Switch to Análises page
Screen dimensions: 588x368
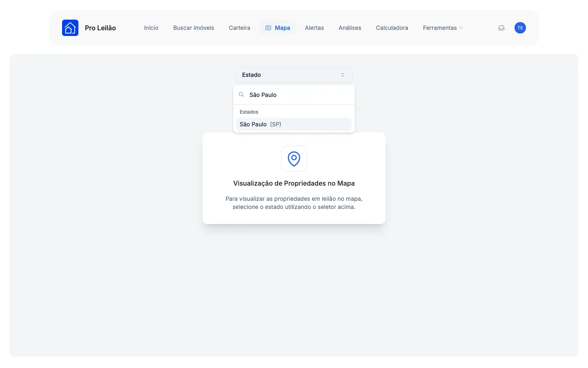(x=350, y=28)
